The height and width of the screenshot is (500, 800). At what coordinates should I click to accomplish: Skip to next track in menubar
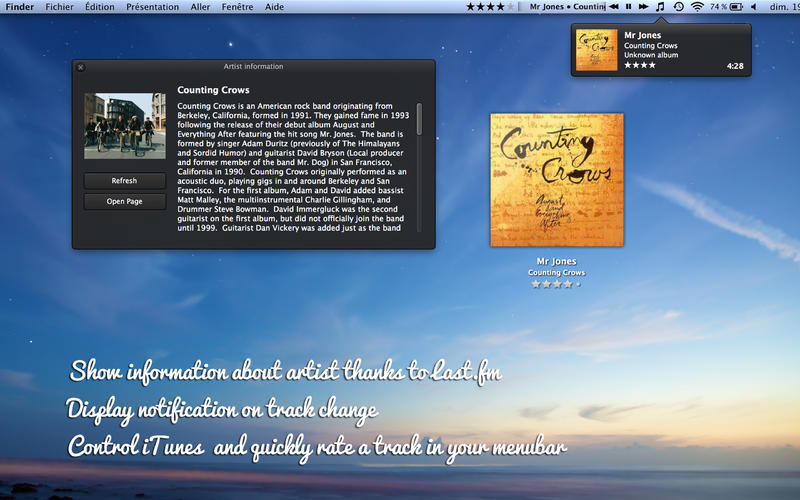pos(643,7)
